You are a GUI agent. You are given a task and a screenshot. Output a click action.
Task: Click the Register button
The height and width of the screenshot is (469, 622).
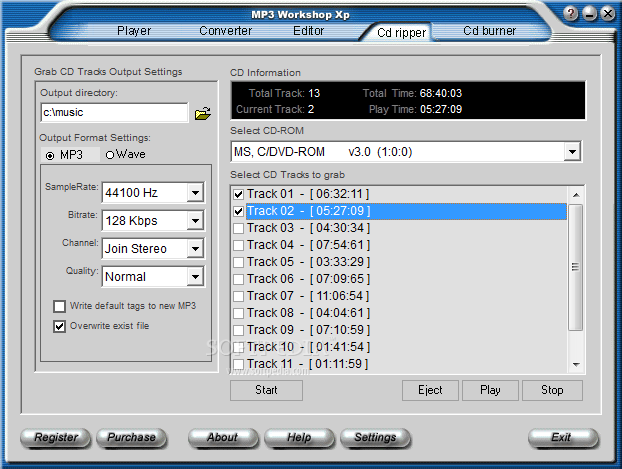56,438
